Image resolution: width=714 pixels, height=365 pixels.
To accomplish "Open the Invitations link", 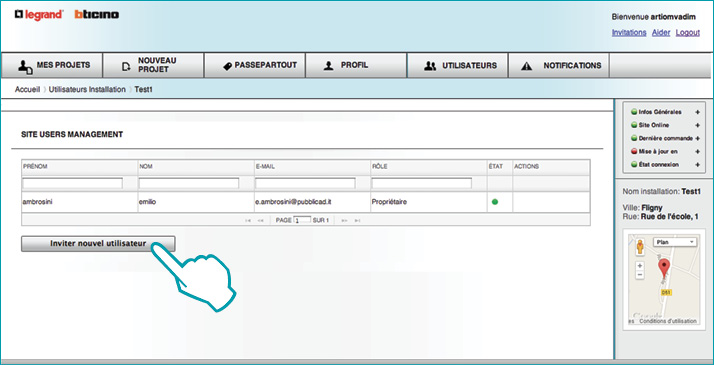I will (629, 33).
